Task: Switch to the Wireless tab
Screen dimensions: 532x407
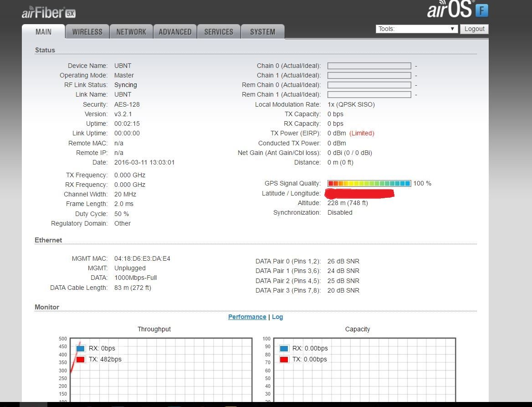Action: 87,32
